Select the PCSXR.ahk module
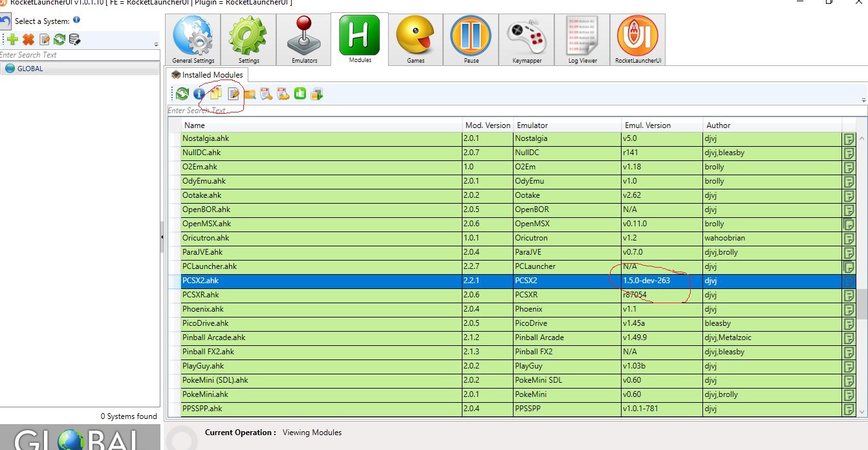868x450 pixels. 512,295
